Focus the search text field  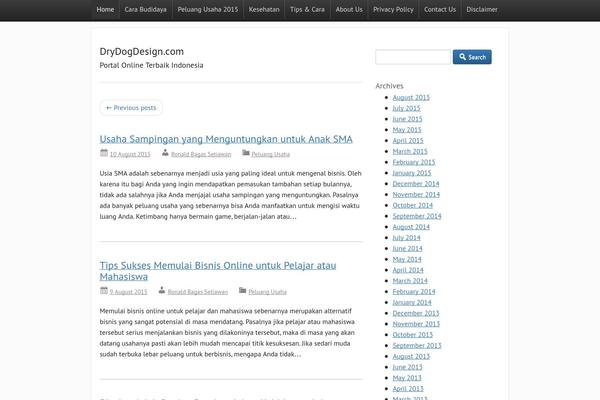(413, 57)
